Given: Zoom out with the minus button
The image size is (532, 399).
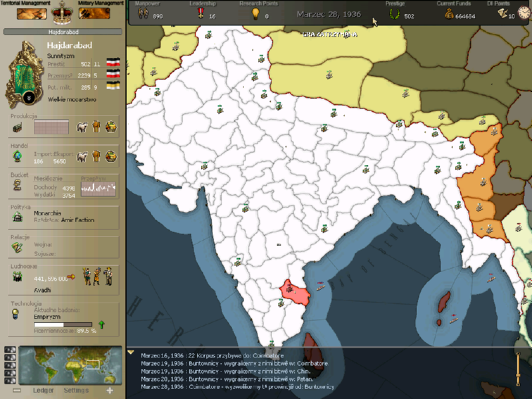Looking at the screenshot, I should click(x=17, y=390).
